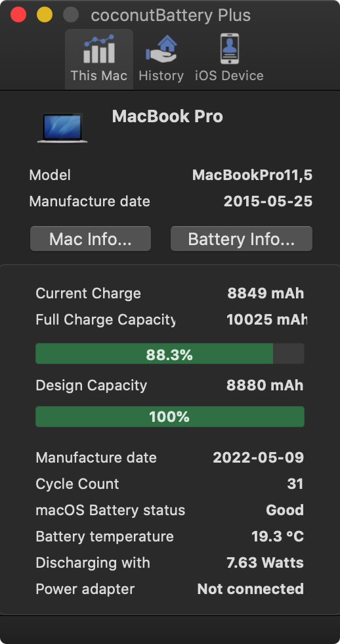Switch to the iOS Device tab label
This screenshot has height=644, width=340.
tap(229, 76)
